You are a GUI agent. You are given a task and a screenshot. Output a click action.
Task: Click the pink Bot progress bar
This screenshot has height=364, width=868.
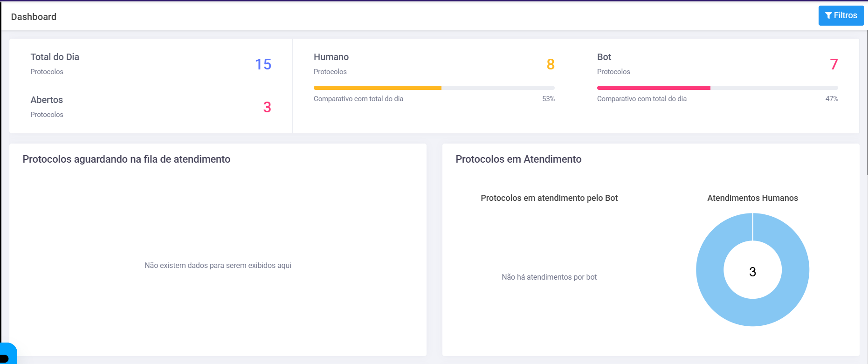(654, 88)
